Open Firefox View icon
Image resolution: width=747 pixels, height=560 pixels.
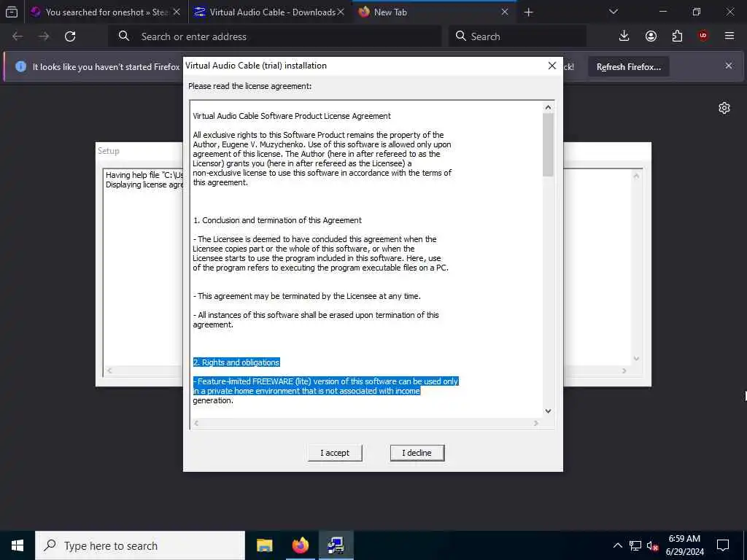12,12
